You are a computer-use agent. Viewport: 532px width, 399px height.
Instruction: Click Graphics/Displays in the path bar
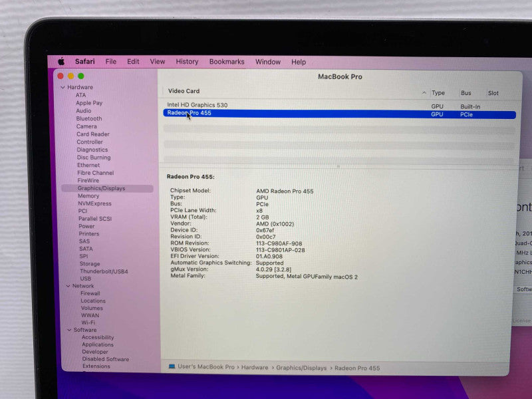coord(301,368)
